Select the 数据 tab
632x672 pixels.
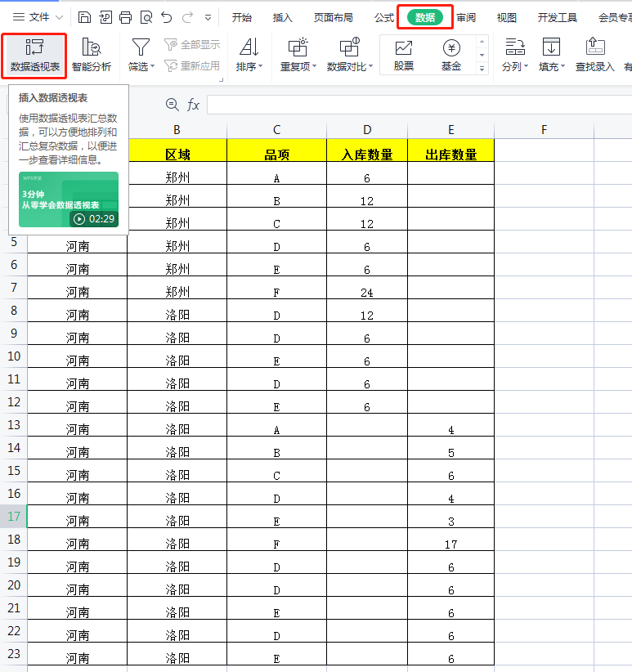coord(424,17)
